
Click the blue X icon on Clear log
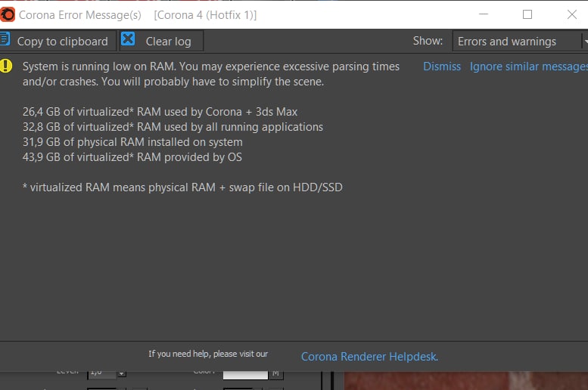coord(128,39)
